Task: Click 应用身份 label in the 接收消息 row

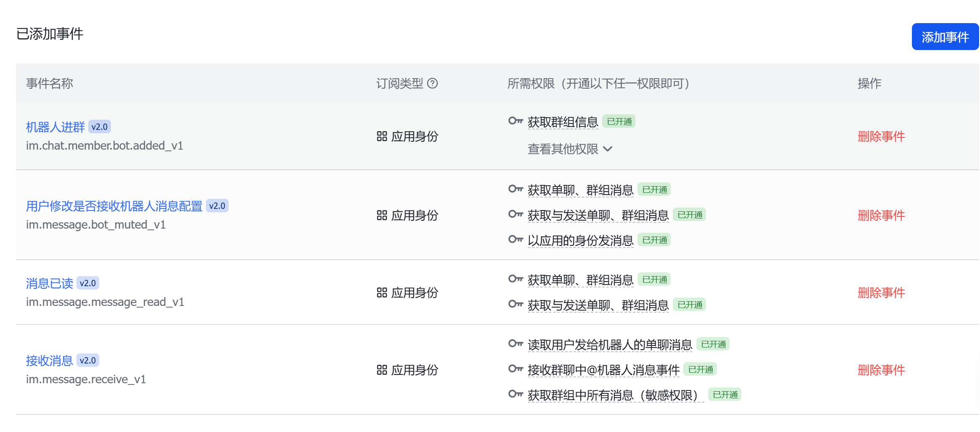Action: [415, 370]
